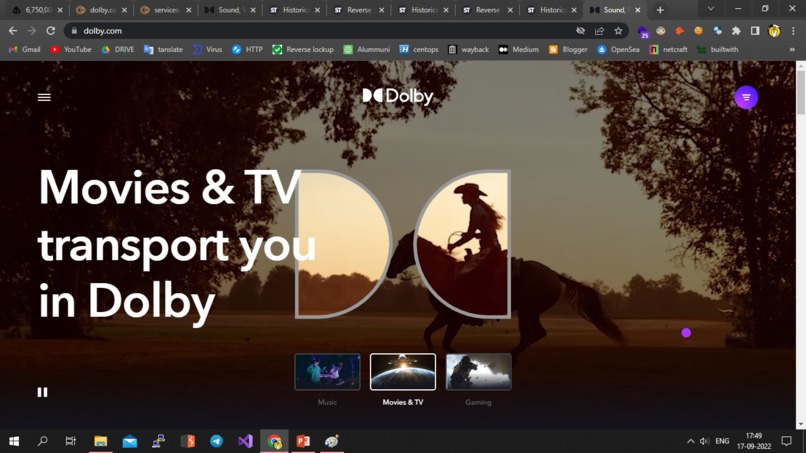Open the Blogger bookmark

tap(568, 49)
